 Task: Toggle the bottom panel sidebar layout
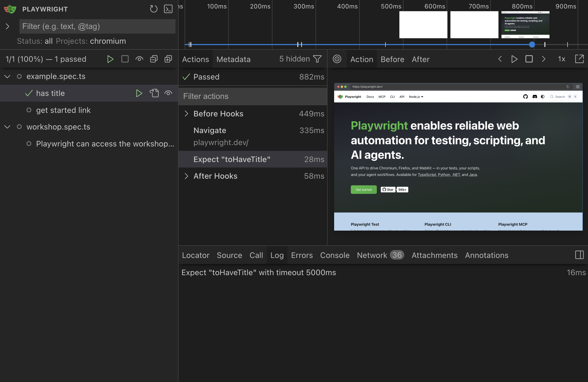tap(579, 255)
